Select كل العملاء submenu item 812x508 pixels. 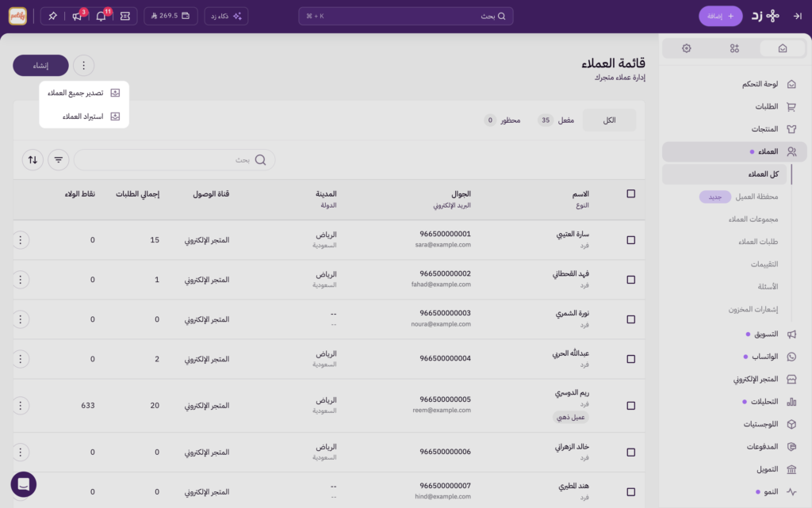tap(725, 174)
